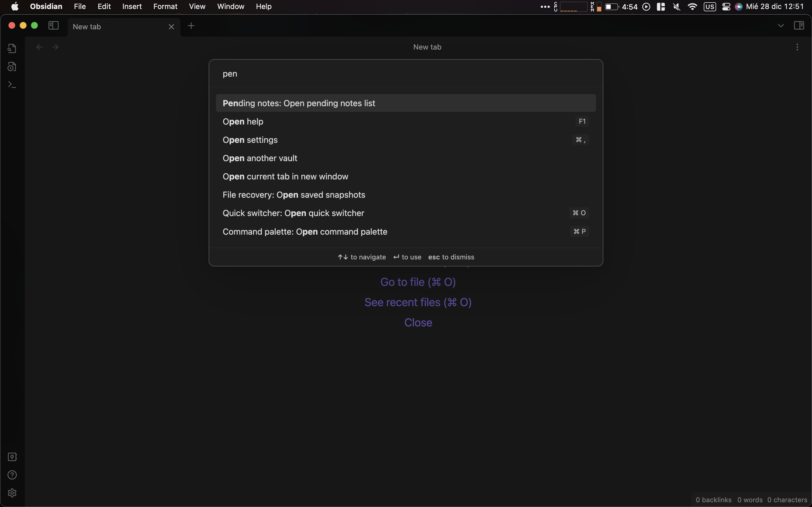The image size is (812, 507).
Task: Click the open another vault icon
Action: pyautogui.click(x=12, y=457)
